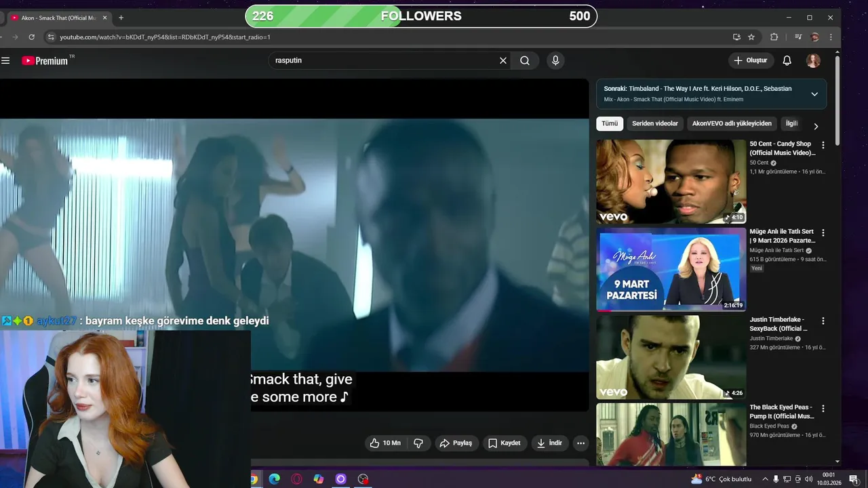Open the Chrome profile avatar
The image size is (868, 488).
814,37
